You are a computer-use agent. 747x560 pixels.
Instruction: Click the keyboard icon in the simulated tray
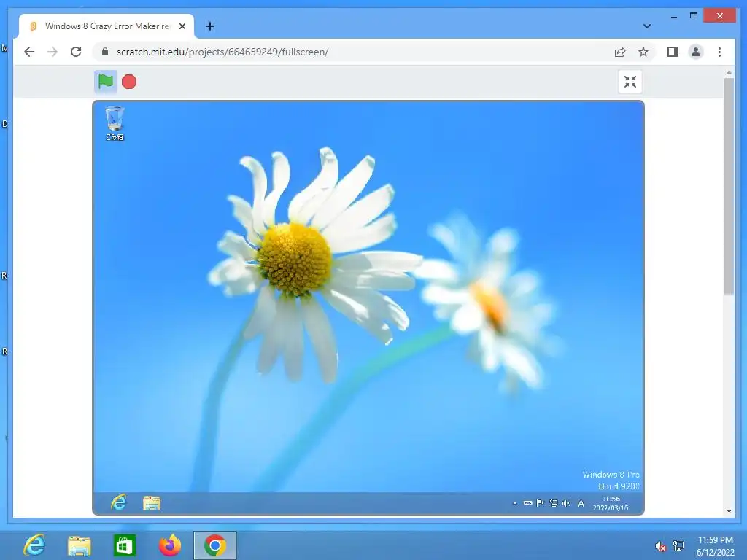click(528, 503)
